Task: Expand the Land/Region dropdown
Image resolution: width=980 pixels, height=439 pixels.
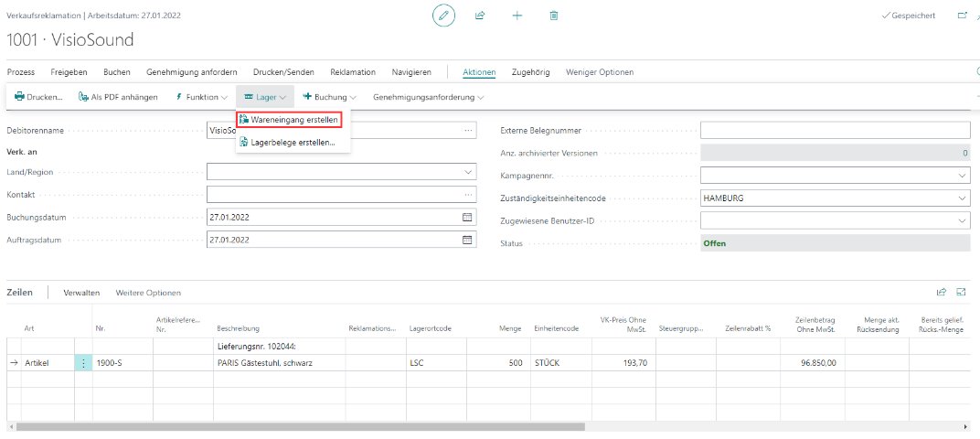Action: (468, 171)
